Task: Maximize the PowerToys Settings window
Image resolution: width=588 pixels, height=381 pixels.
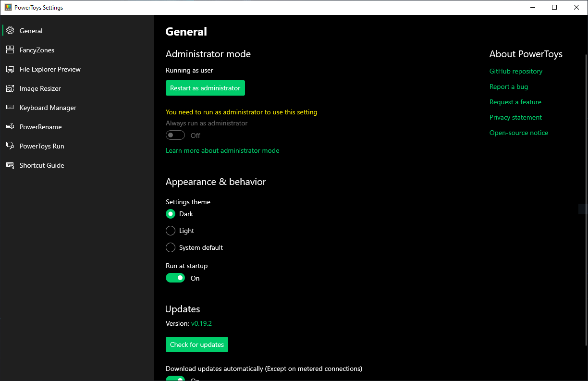Action: coord(554,7)
